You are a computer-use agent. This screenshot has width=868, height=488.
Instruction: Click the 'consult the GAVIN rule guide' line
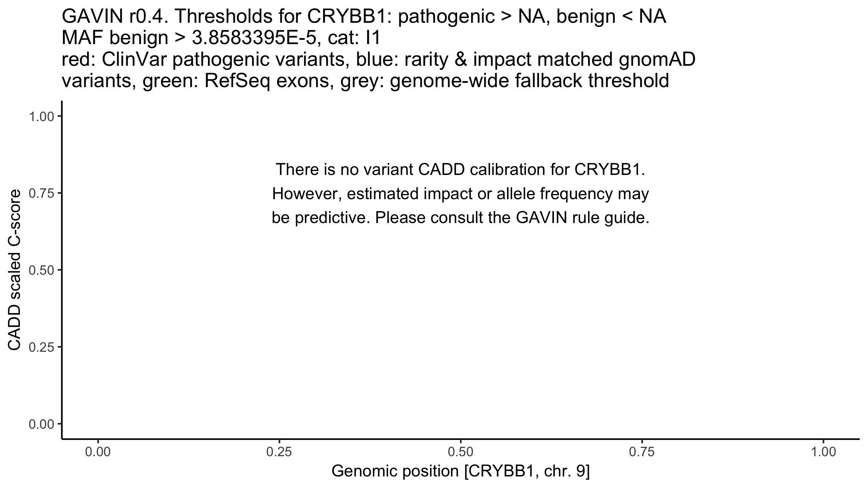click(460, 218)
